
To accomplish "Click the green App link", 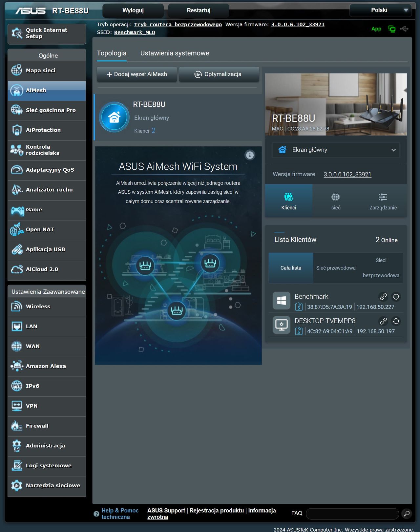I will (376, 29).
